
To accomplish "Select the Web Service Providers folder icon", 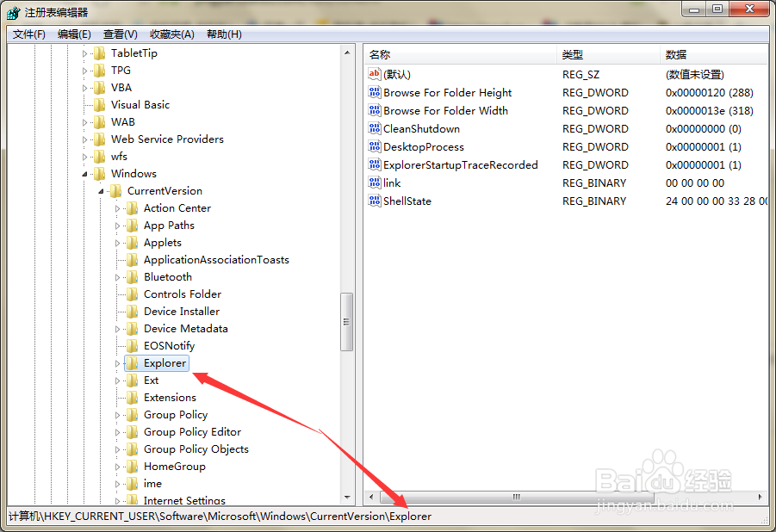I will [99, 139].
